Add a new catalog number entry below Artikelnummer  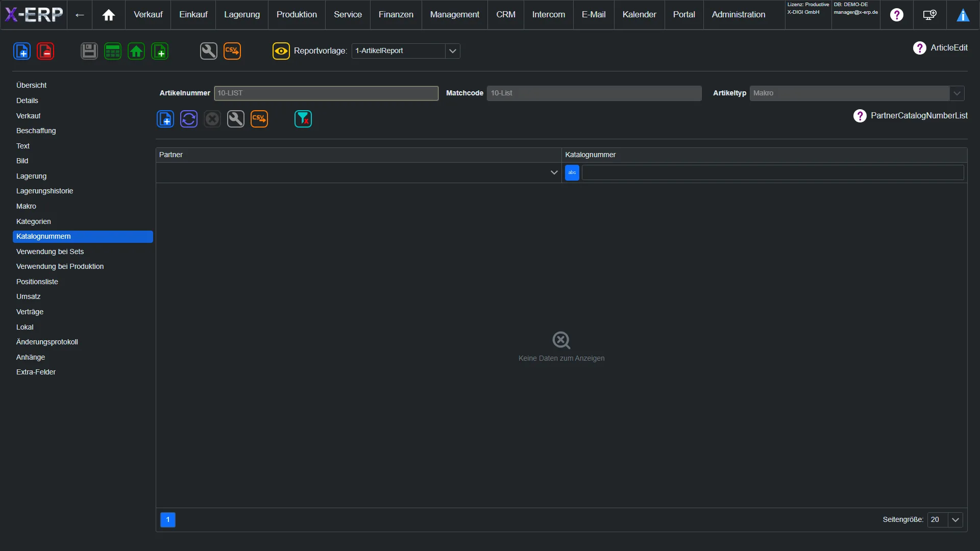click(x=165, y=119)
